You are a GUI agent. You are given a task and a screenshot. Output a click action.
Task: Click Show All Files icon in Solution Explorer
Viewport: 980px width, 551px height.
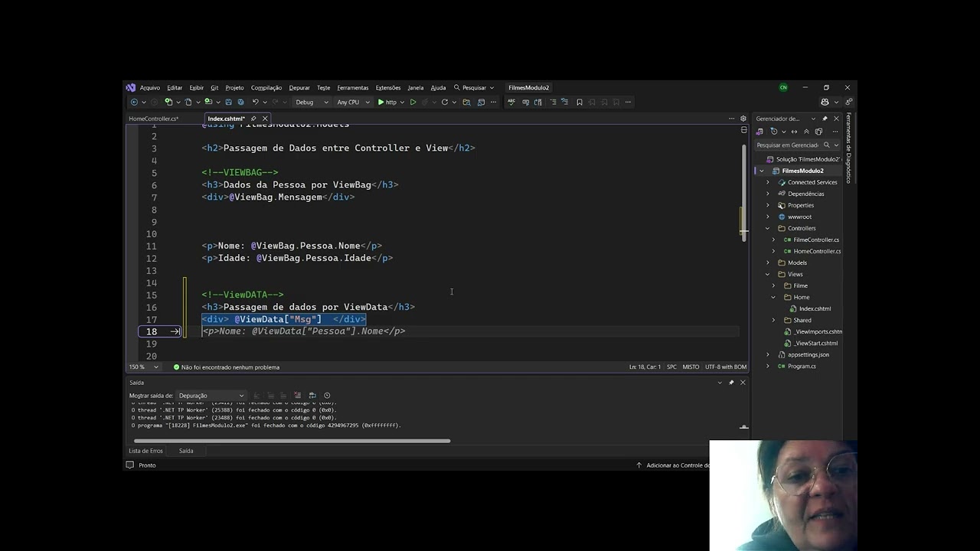click(818, 132)
